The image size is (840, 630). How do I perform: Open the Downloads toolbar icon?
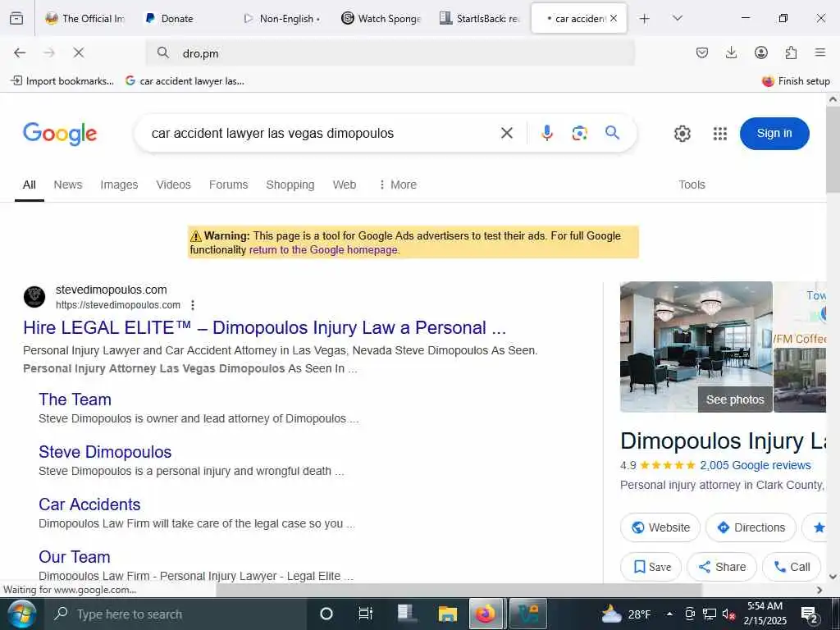pyautogui.click(x=731, y=52)
